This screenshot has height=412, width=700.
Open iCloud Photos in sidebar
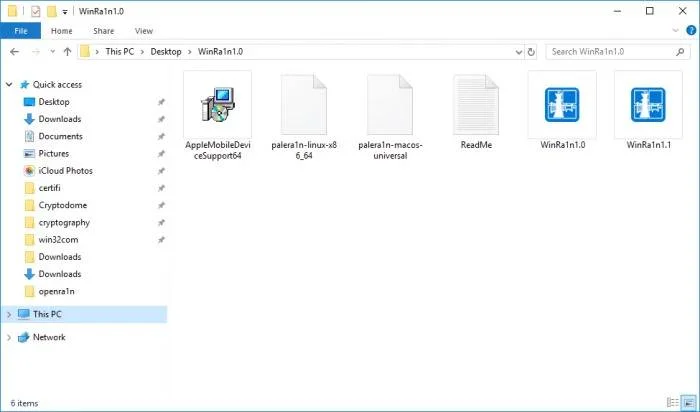pos(66,171)
